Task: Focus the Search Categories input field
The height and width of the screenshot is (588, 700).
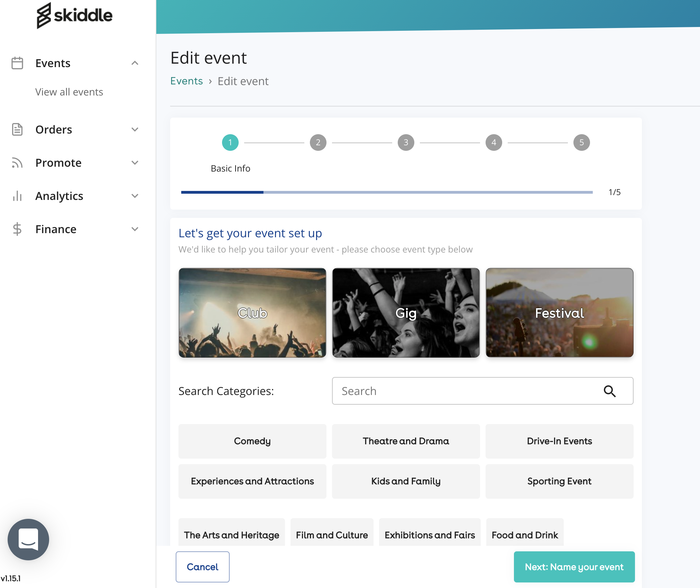Action: pos(467,391)
